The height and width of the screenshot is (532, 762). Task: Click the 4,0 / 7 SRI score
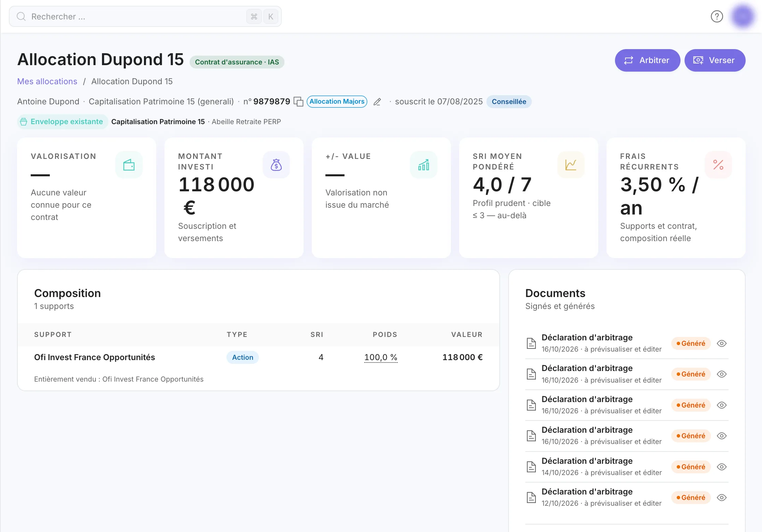click(x=502, y=184)
